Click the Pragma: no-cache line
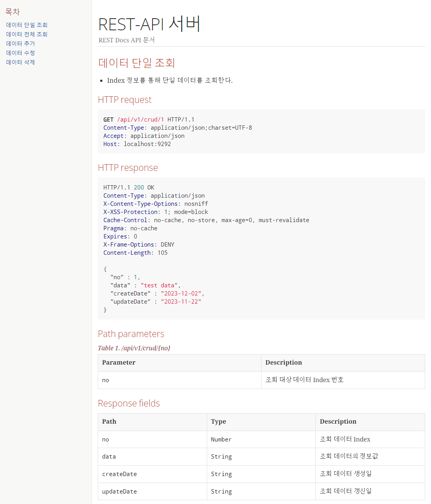This screenshot has height=504, width=431. (130, 228)
